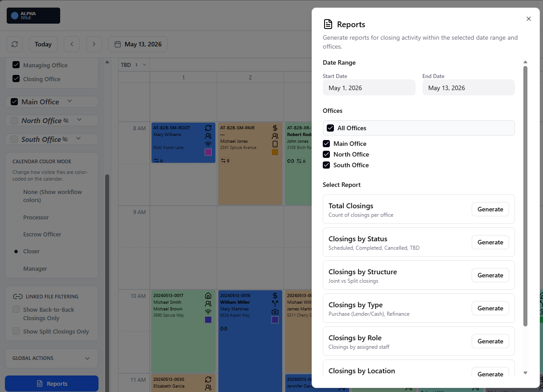Generate the Total Closings report
543x392 pixels.
pos(490,209)
